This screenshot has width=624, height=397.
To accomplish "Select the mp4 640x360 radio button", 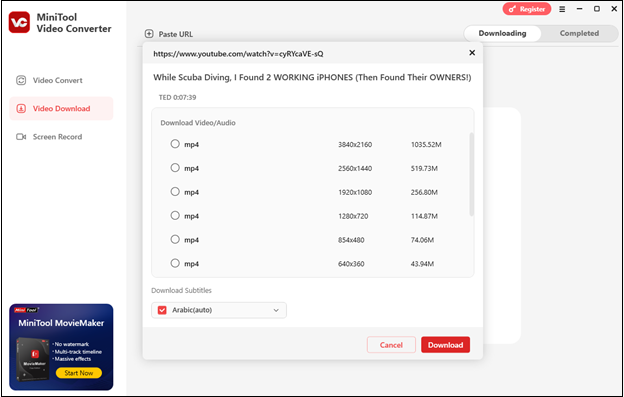I will tap(175, 263).
